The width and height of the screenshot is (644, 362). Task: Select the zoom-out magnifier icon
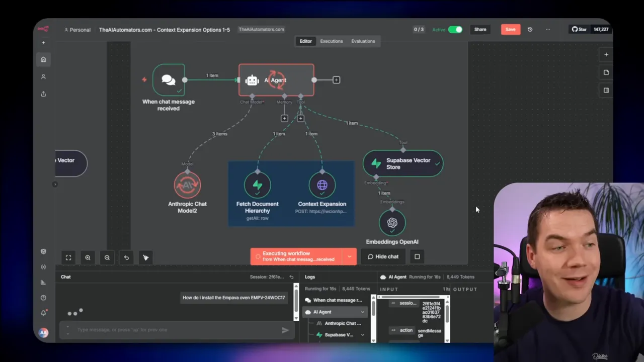pyautogui.click(x=107, y=257)
